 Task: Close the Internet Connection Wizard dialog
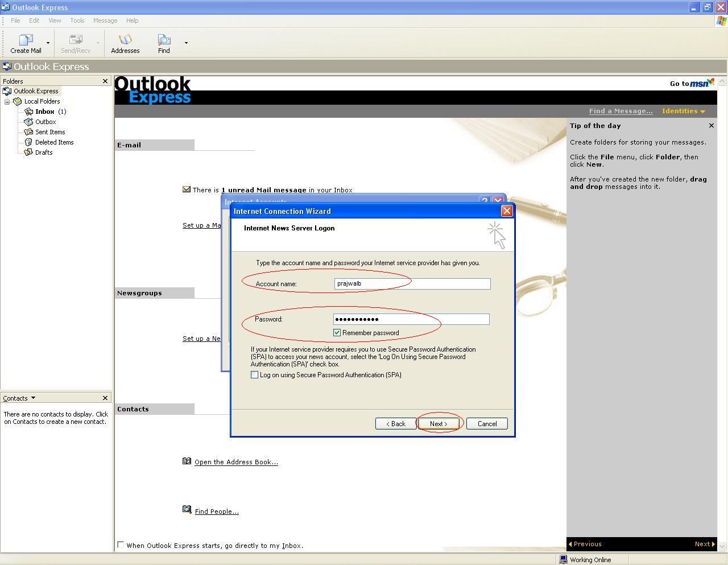[x=507, y=211]
